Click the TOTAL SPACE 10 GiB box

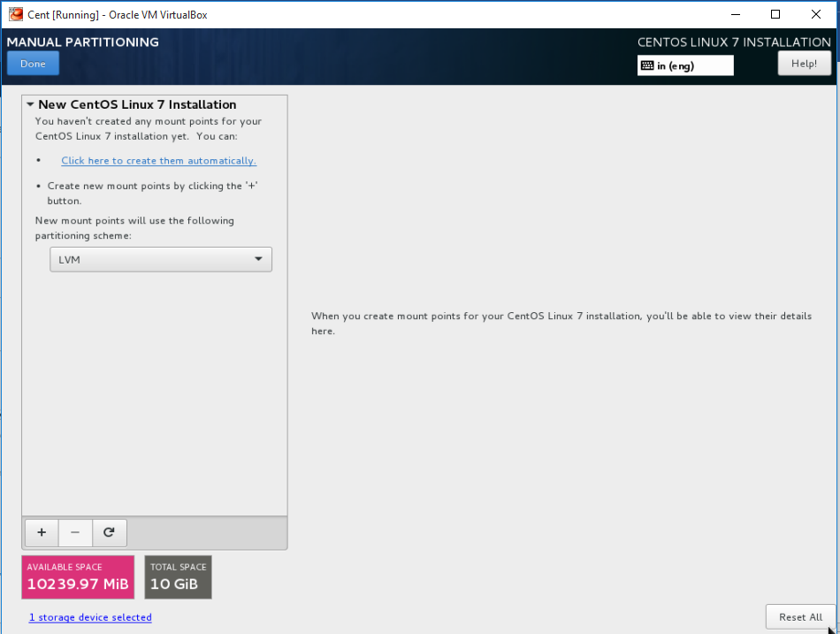(178, 577)
